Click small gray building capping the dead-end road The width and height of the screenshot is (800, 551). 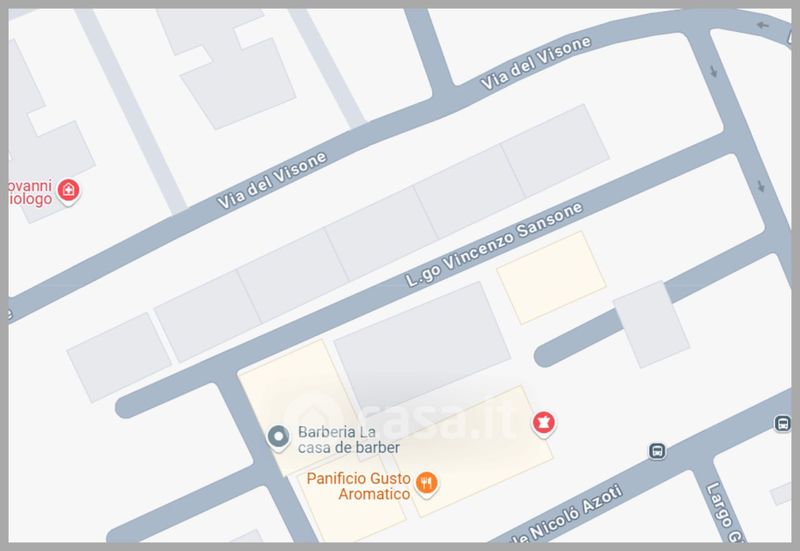click(651, 324)
